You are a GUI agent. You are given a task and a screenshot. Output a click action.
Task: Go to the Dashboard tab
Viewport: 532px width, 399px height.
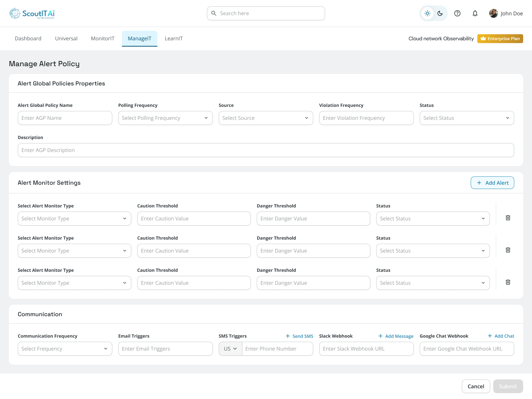coord(28,38)
